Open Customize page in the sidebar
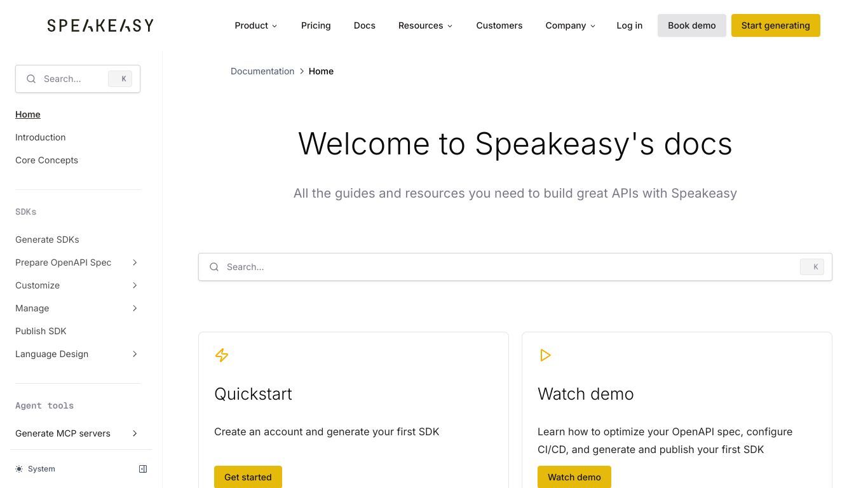 tap(37, 285)
